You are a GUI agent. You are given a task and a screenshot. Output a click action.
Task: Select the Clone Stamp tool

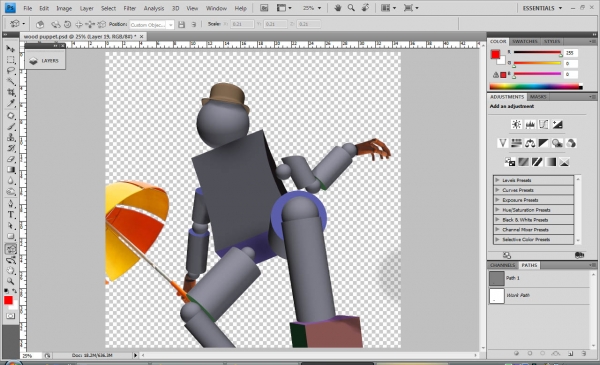pyautogui.click(x=10, y=137)
